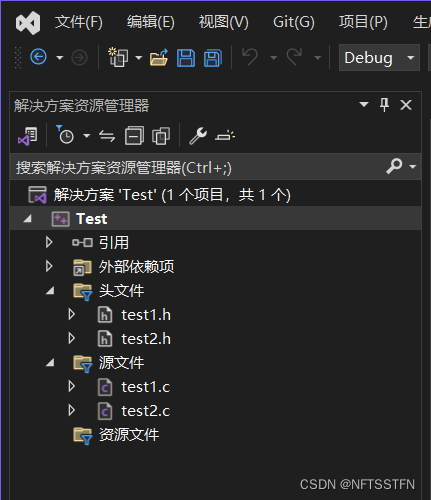Select the file test1.h
Image resolution: width=431 pixels, height=500 pixels.
[x=146, y=315]
